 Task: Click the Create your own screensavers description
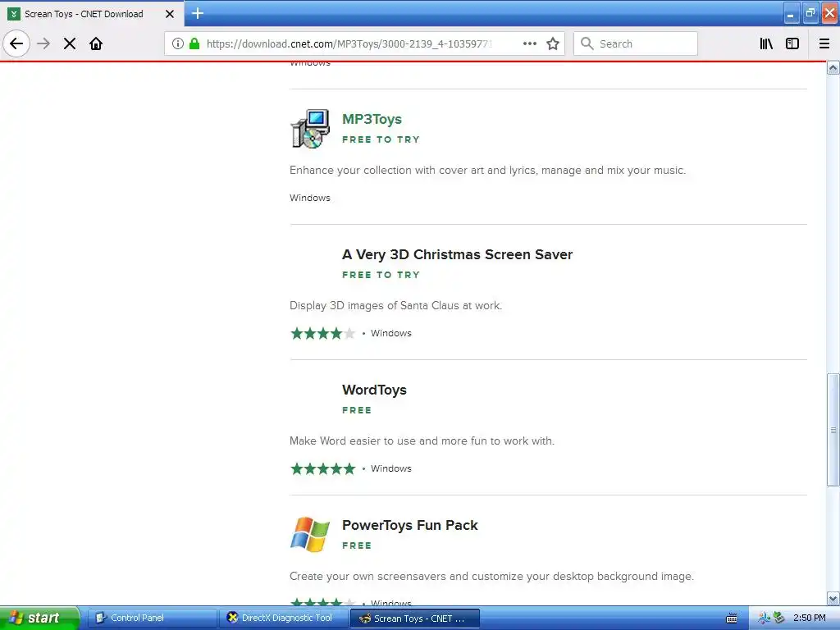click(492, 577)
